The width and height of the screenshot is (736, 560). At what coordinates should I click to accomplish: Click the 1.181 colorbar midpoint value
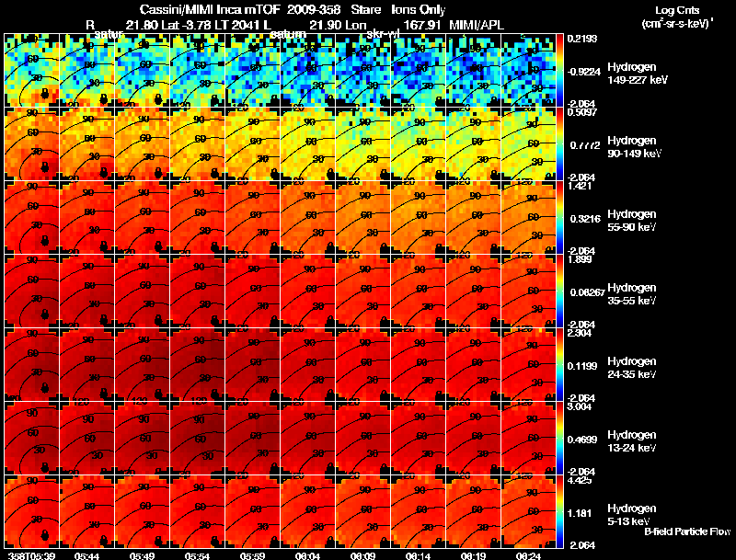coord(580,514)
